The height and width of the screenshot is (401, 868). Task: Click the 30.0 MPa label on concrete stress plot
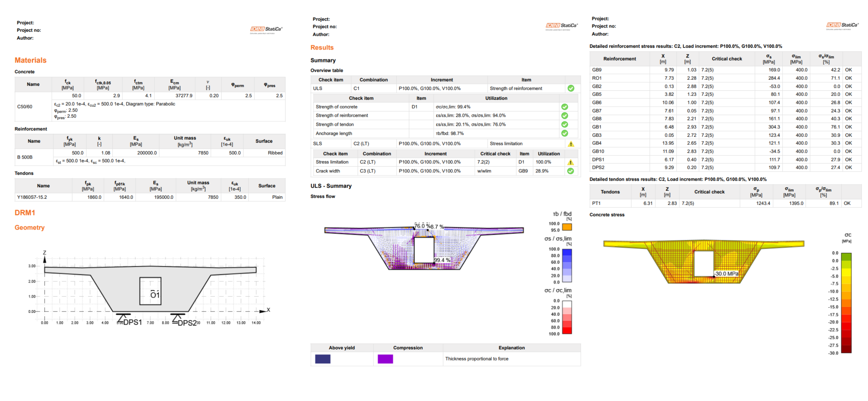(x=726, y=274)
